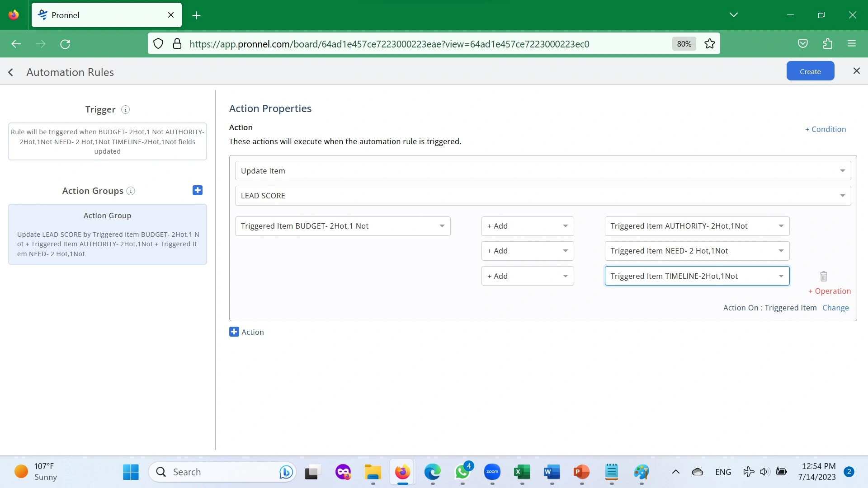868x488 pixels.
Task: Add a new action group with the plus icon
Action: [x=198, y=190]
